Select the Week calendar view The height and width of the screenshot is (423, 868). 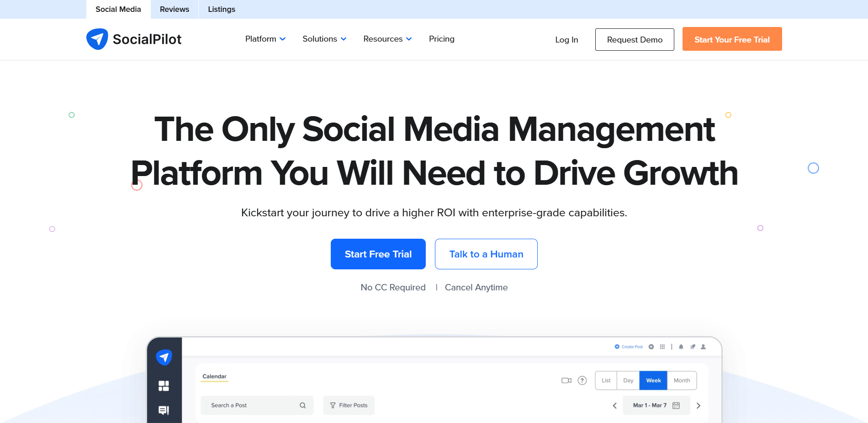pyautogui.click(x=653, y=380)
